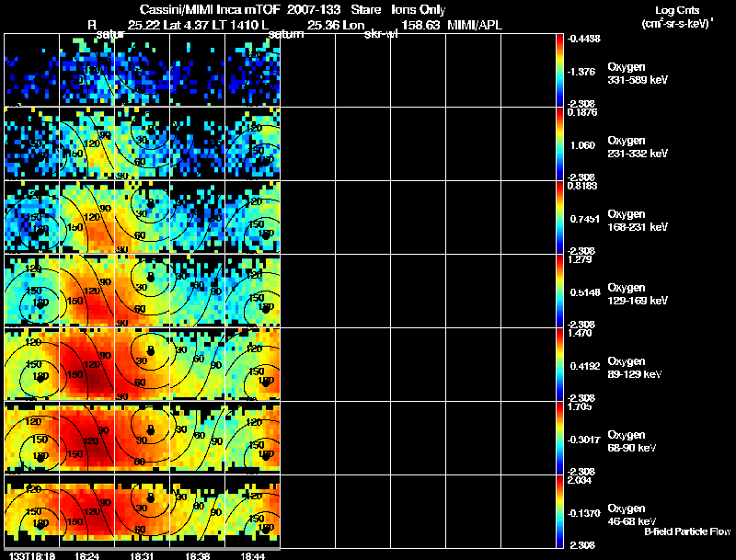736x560 pixels.
Task: Click the 18:31 time axis label
Action: click(x=142, y=556)
